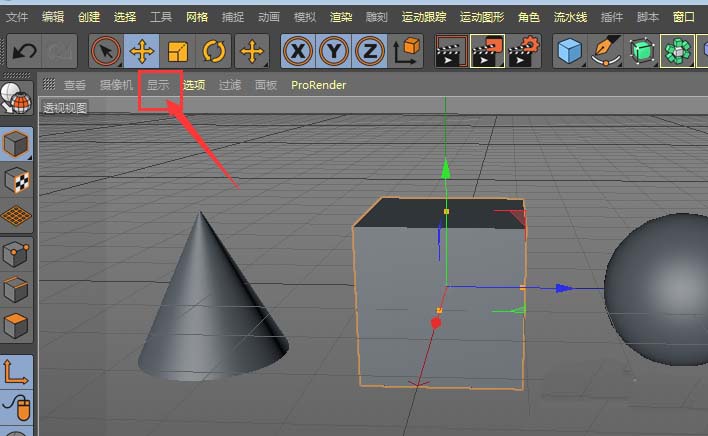708x436 pixels.
Task: Open the viewport 面板 menu
Action: (266, 85)
